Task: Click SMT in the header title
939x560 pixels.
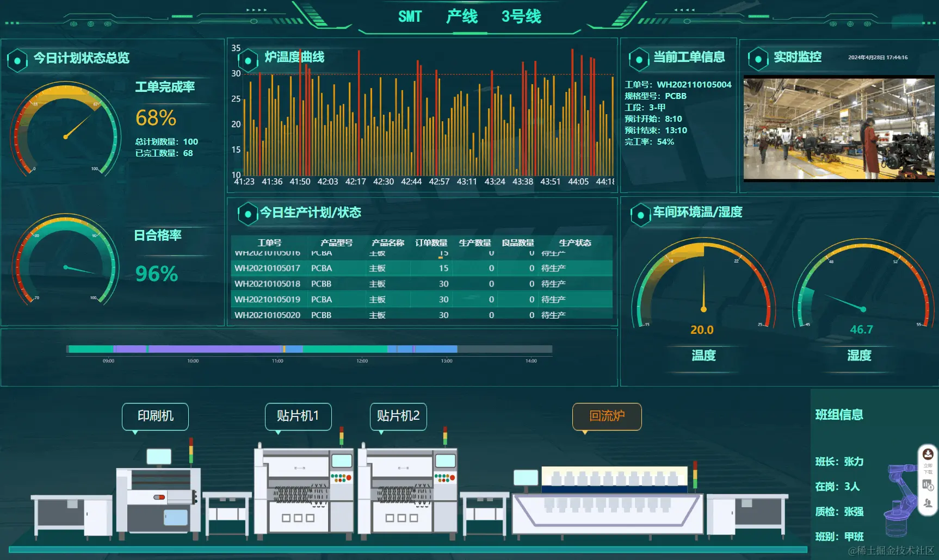Action: coord(410,17)
